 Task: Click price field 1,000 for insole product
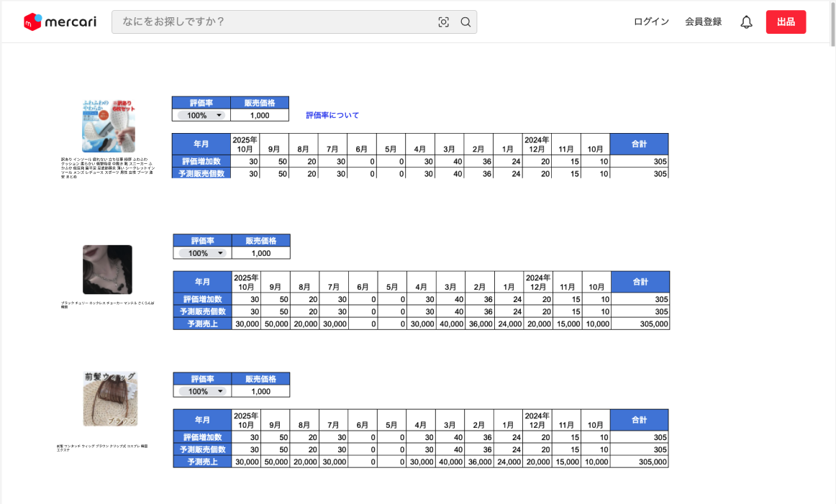(260, 115)
